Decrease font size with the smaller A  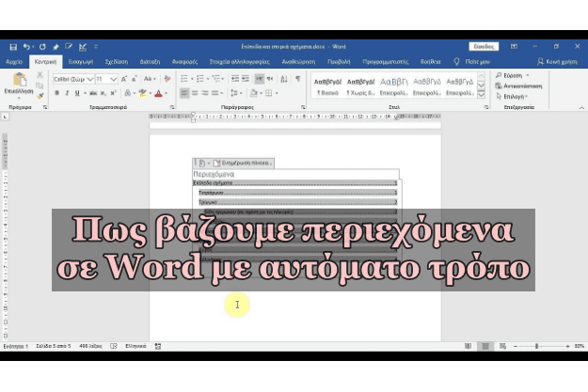[x=135, y=79]
